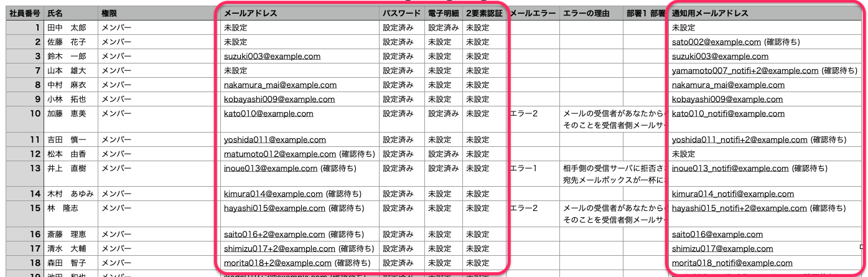Image resolution: width=868 pixels, height=277 pixels.
Task: Open the kimura014_notifi@example.com link
Action: tap(732, 194)
